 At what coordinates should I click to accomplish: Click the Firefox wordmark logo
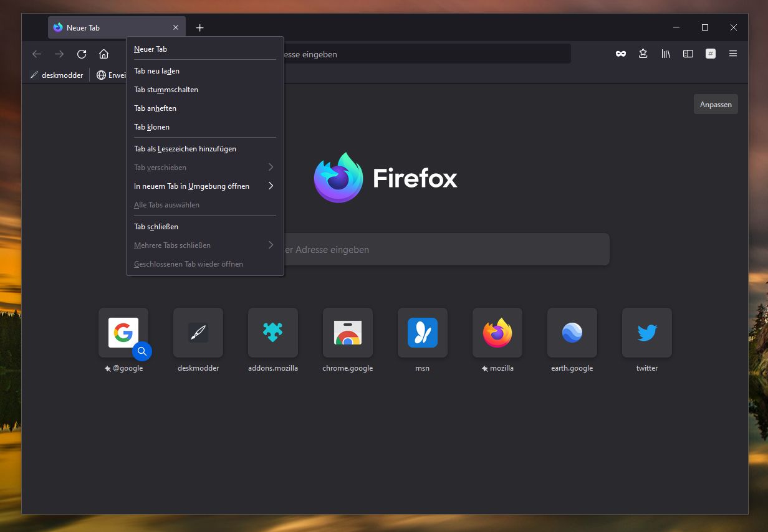coord(415,178)
